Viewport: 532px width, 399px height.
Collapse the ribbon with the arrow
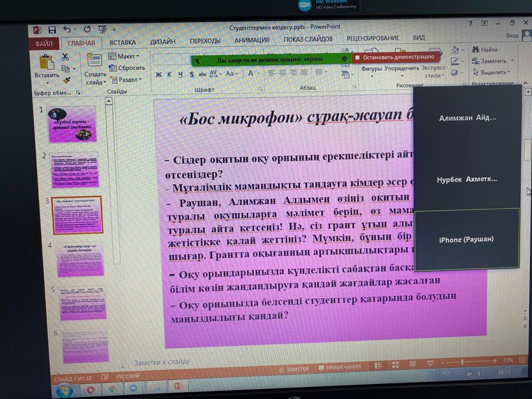click(526, 83)
